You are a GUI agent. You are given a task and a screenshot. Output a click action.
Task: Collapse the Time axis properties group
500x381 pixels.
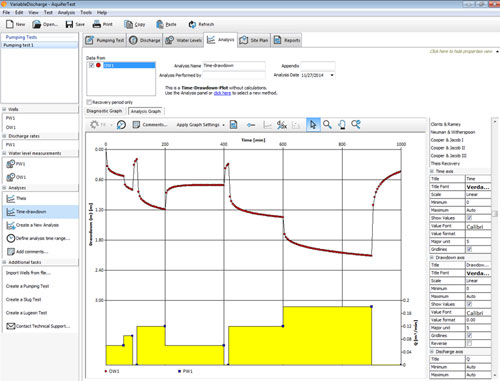432,171
